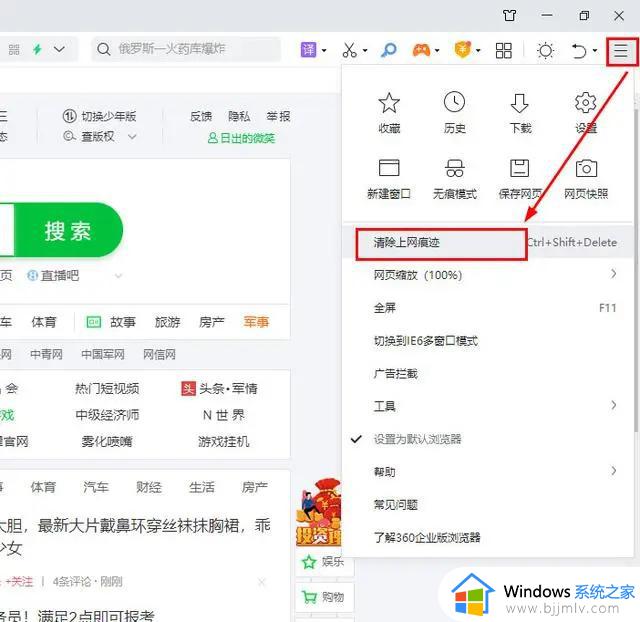Select 常见问题 menu item
Image resolution: width=640 pixels, height=622 pixels.
[488, 505]
